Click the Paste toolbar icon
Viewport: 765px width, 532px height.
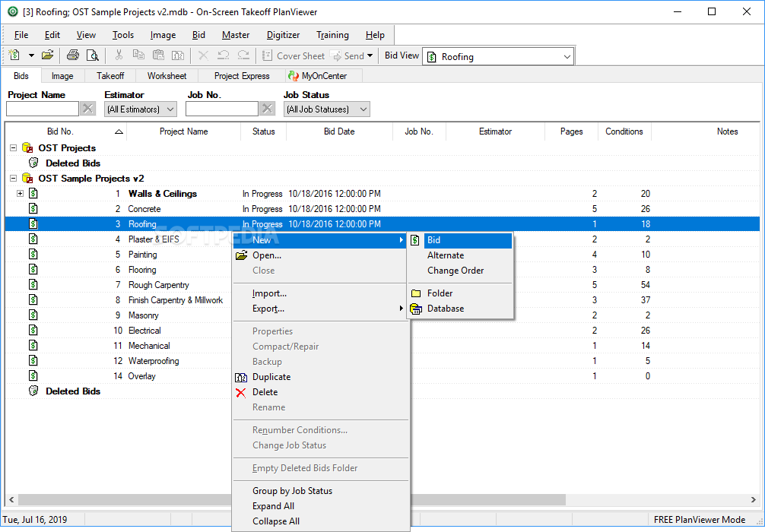click(158, 55)
